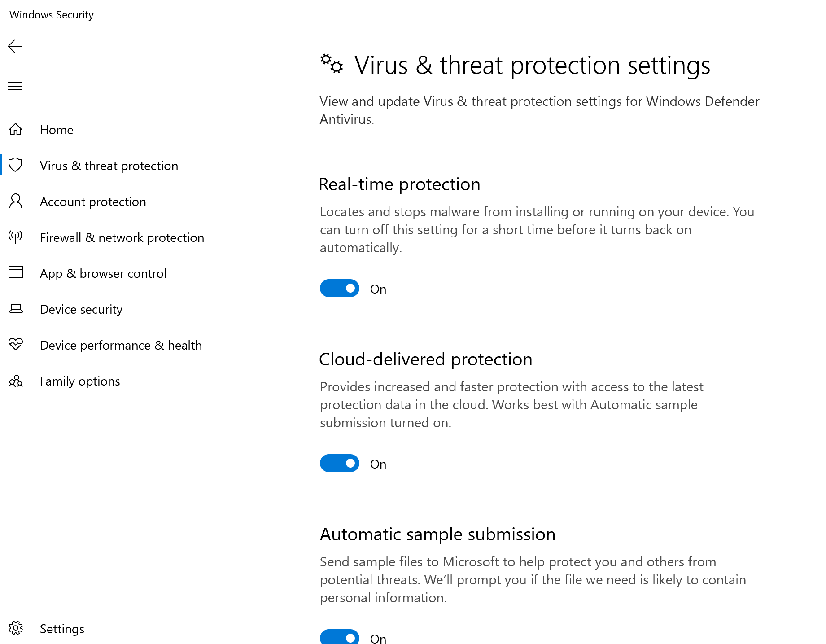Turn off Real-time protection toggle

[x=340, y=289]
